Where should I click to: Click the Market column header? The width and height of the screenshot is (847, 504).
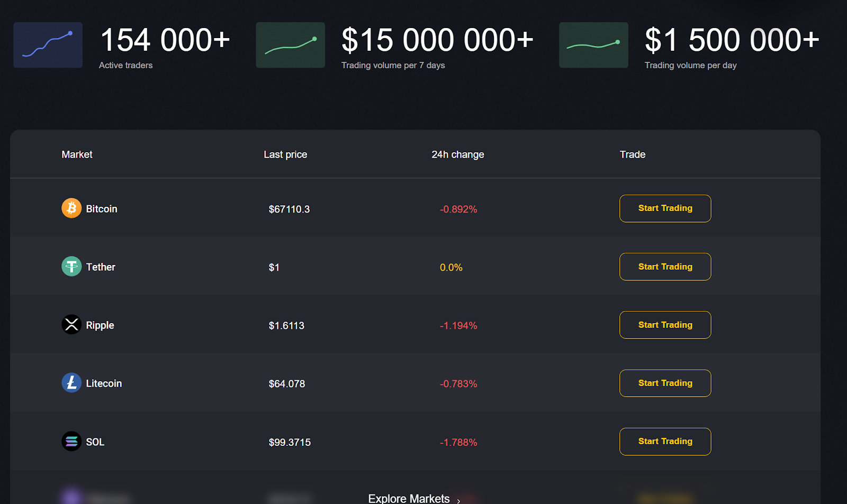tap(77, 154)
